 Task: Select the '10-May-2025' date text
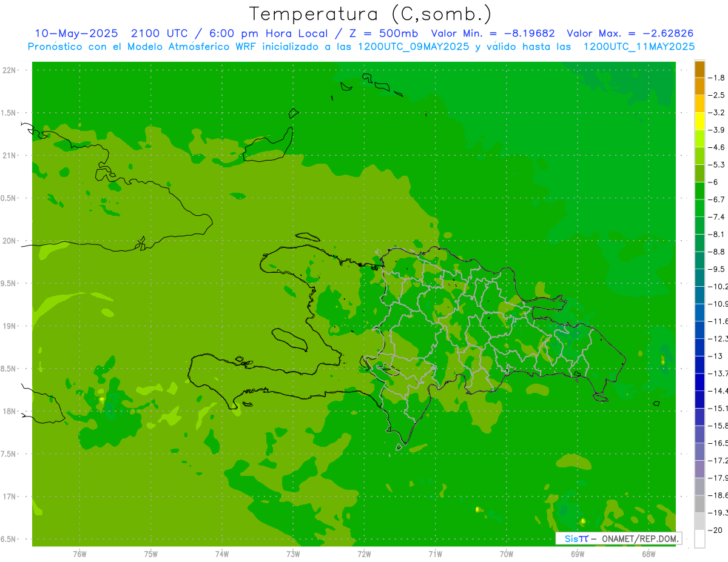click(x=76, y=33)
